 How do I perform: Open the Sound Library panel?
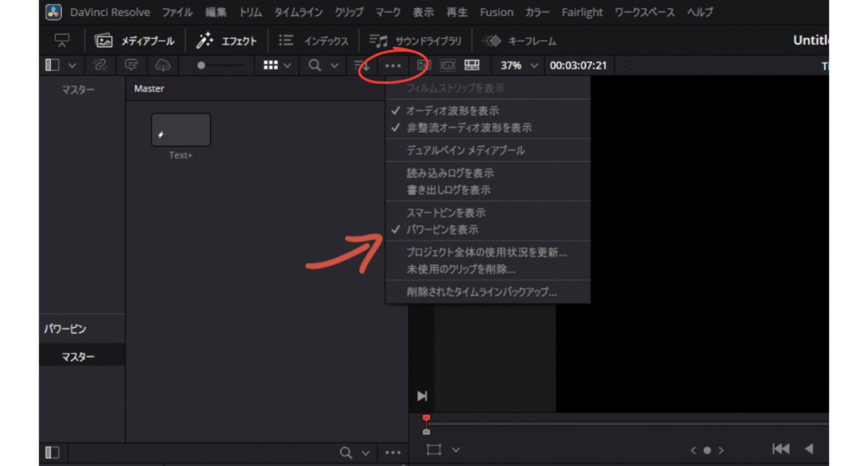point(417,41)
